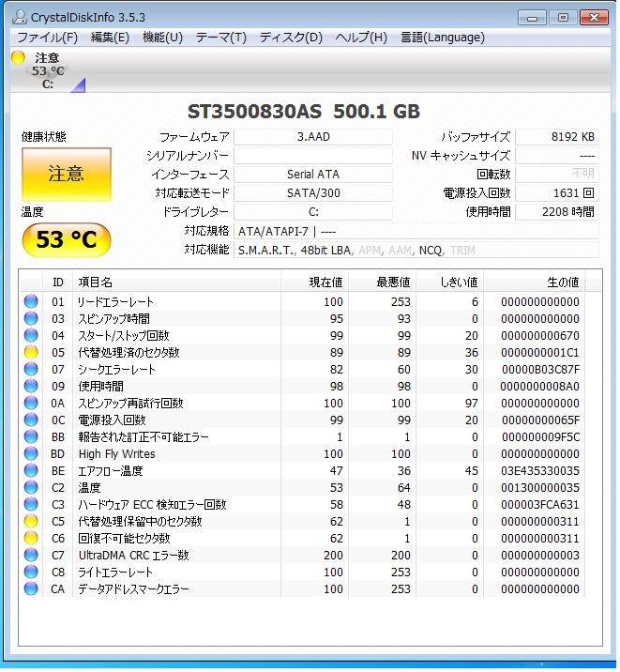Click raw value 00000B03C87F
The width and height of the screenshot is (620, 672).
[x=540, y=369]
